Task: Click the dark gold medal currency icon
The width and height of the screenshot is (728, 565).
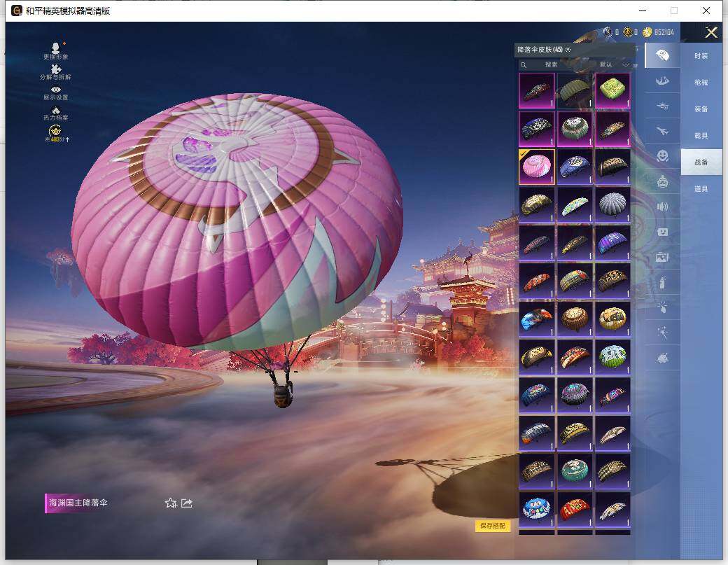Action: [x=628, y=32]
